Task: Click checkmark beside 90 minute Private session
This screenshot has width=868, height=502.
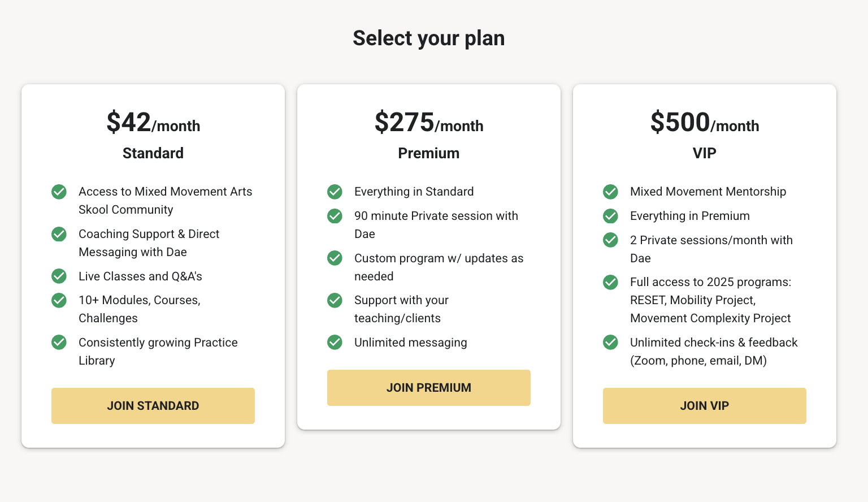Action: pyautogui.click(x=335, y=216)
